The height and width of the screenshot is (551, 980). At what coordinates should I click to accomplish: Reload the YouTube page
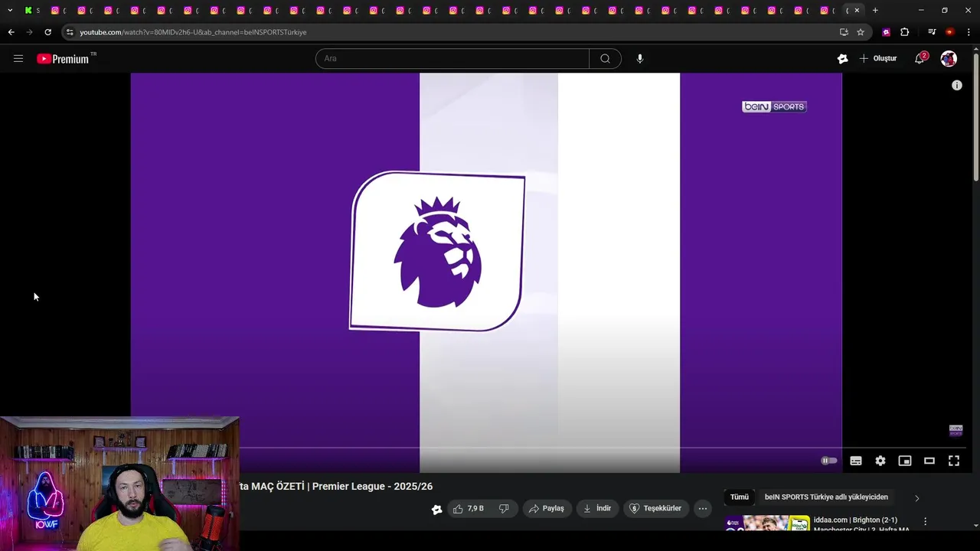click(47, 32)
